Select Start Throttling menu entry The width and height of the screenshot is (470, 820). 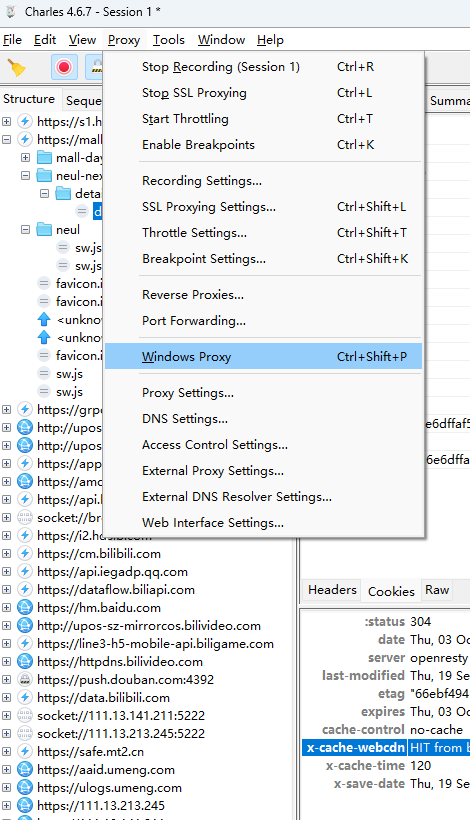pos(263,119)
